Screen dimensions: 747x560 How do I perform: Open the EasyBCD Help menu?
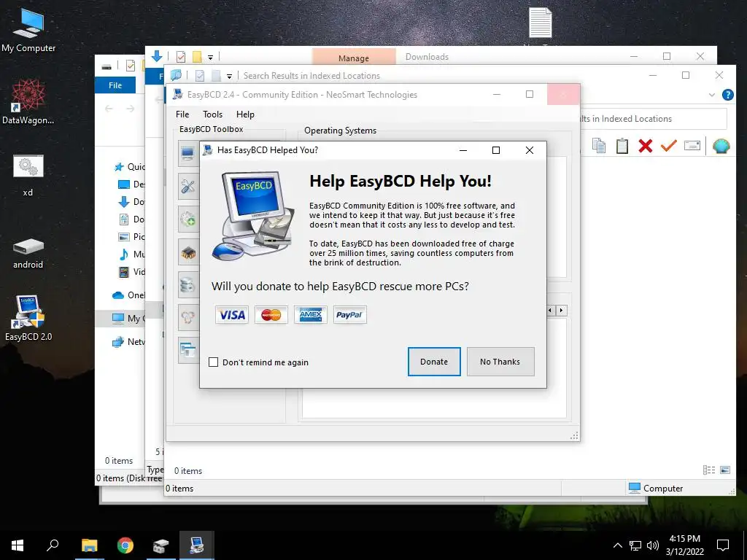tap(245, 114)
